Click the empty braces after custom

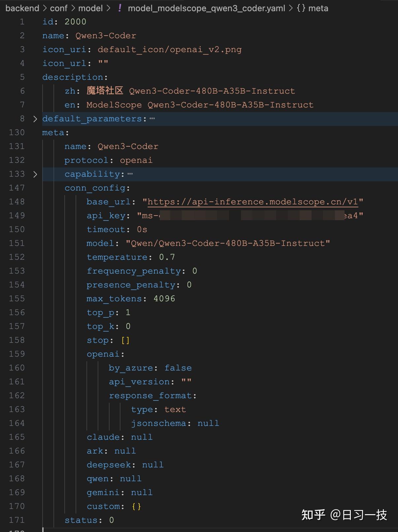pos(136,506)
